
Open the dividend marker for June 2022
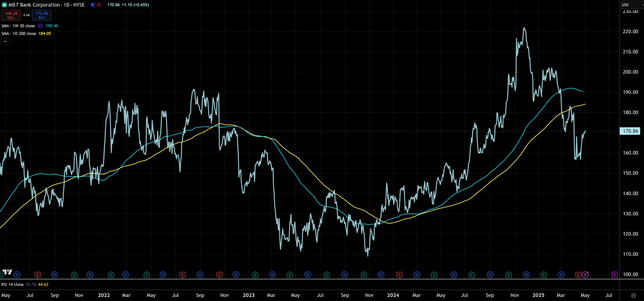(x=163, y=275)
